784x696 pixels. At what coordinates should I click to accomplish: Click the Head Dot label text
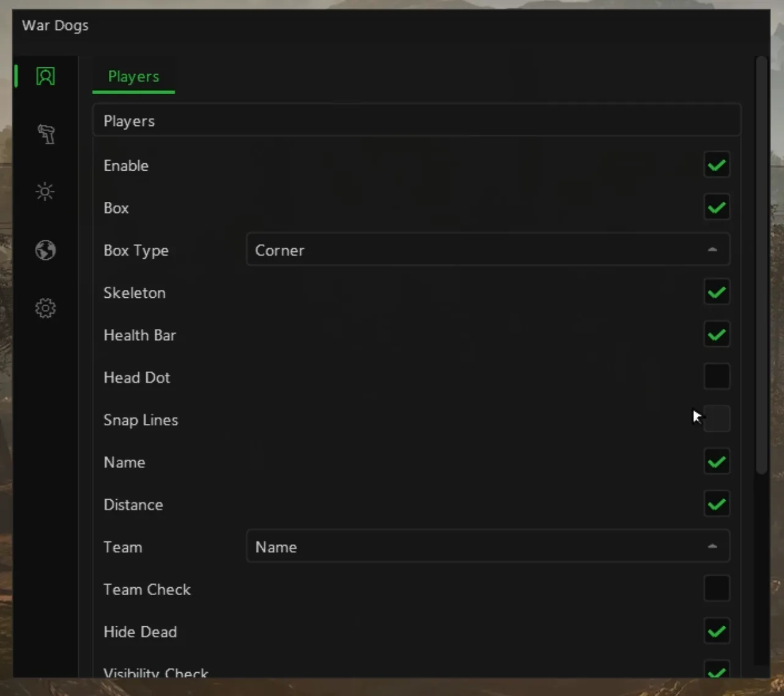tap(137, 377)
